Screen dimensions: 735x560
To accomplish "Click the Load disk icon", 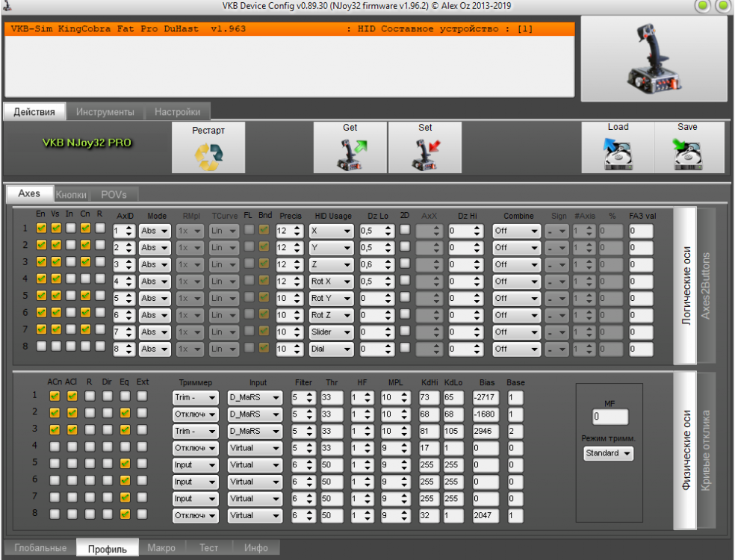I will (618, 155).
